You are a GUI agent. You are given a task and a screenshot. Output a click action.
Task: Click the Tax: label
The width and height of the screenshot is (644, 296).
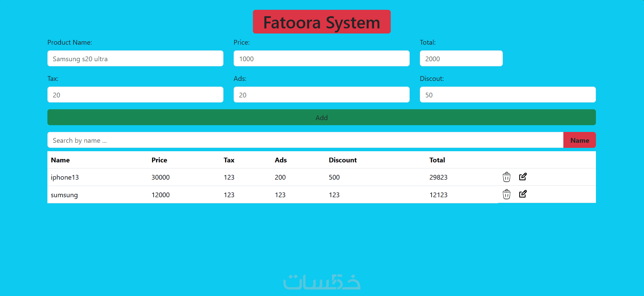coord(53,78)
